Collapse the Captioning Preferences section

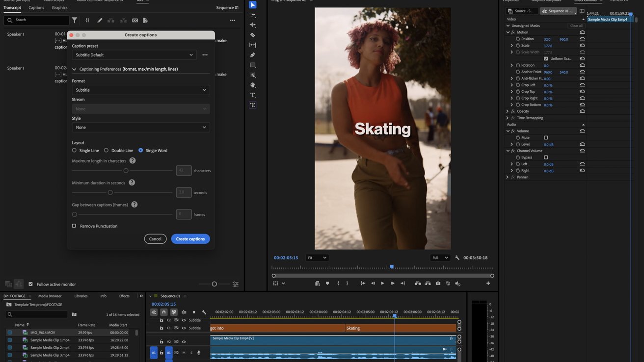click(x=74, y=69)
